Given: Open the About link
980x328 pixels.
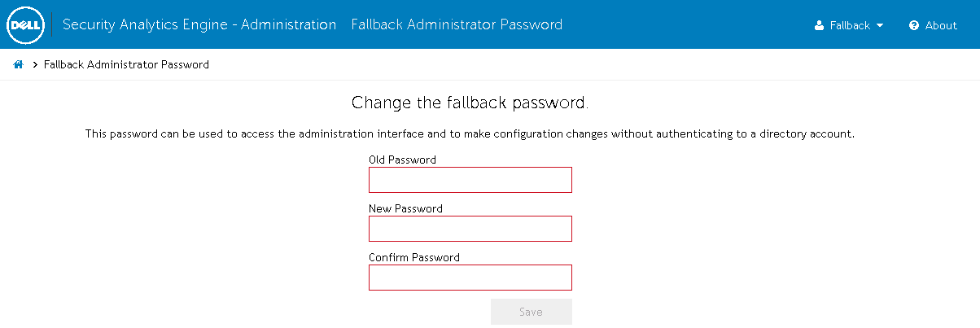Looking at the screenshot, I should [940, 25].
